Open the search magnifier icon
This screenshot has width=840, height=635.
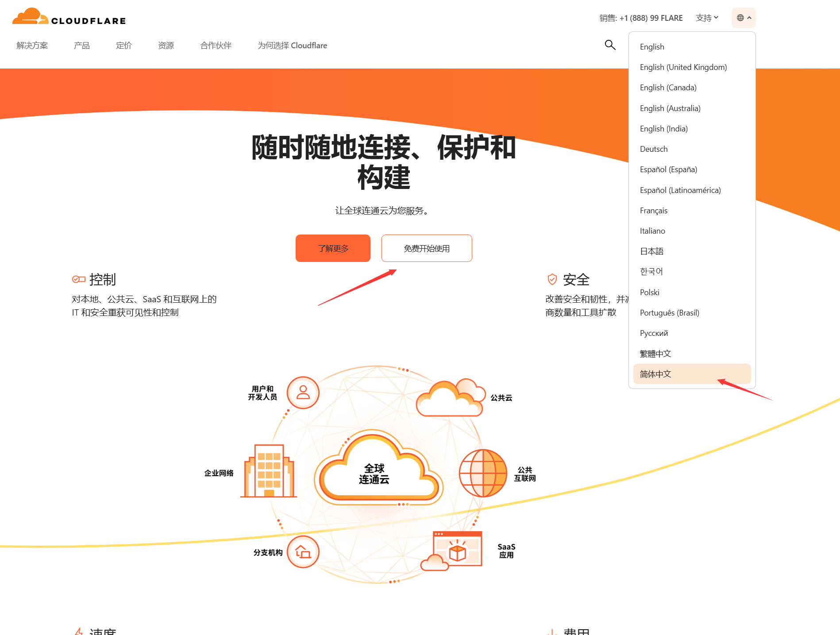click(610, 45)
